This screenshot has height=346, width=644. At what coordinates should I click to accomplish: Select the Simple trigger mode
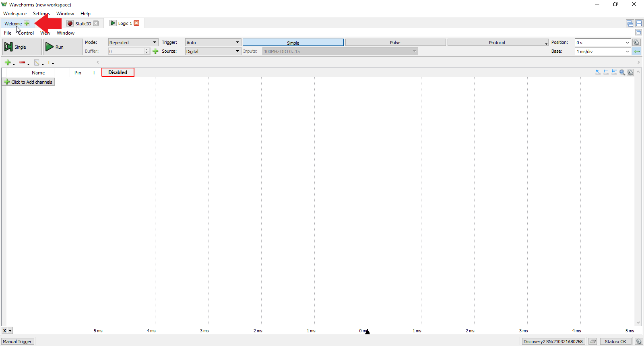(x=293, y=43)
